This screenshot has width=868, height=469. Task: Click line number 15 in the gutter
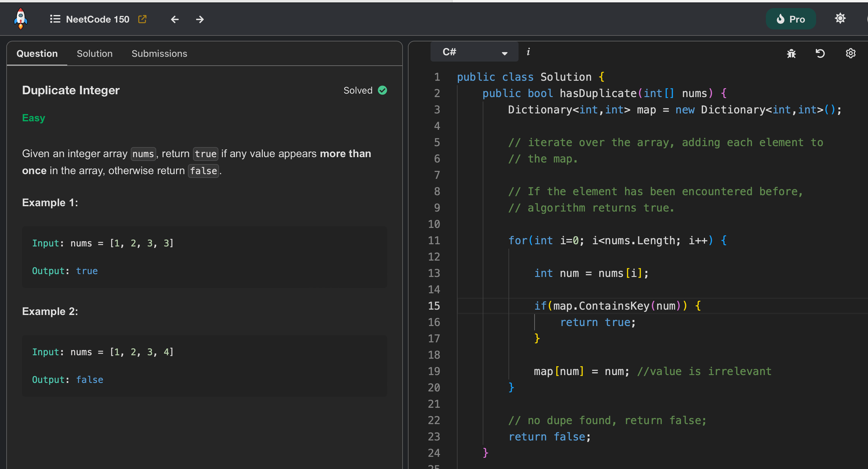click(434, 306)
